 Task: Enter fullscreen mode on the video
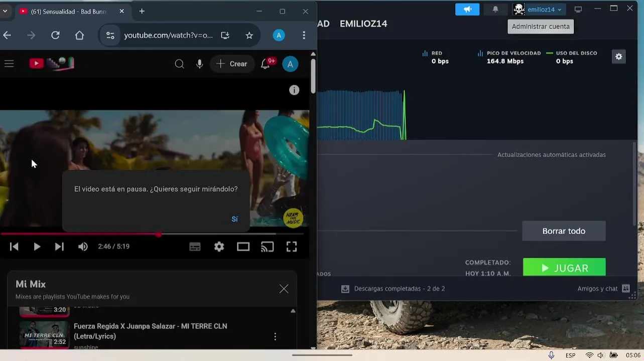pos(291,246)
